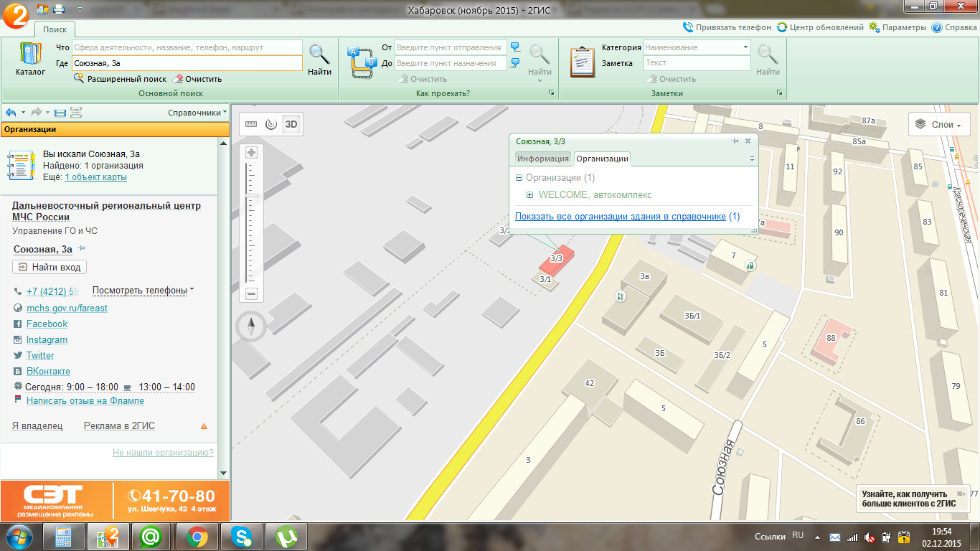The image size is (980, 551).
Task: Open the Слои layers dropdown
Action: (x=939, y=125)
